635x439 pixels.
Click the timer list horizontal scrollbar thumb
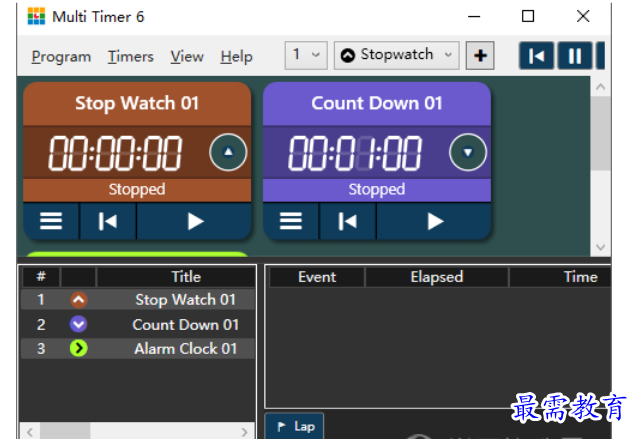click(65, 432)
